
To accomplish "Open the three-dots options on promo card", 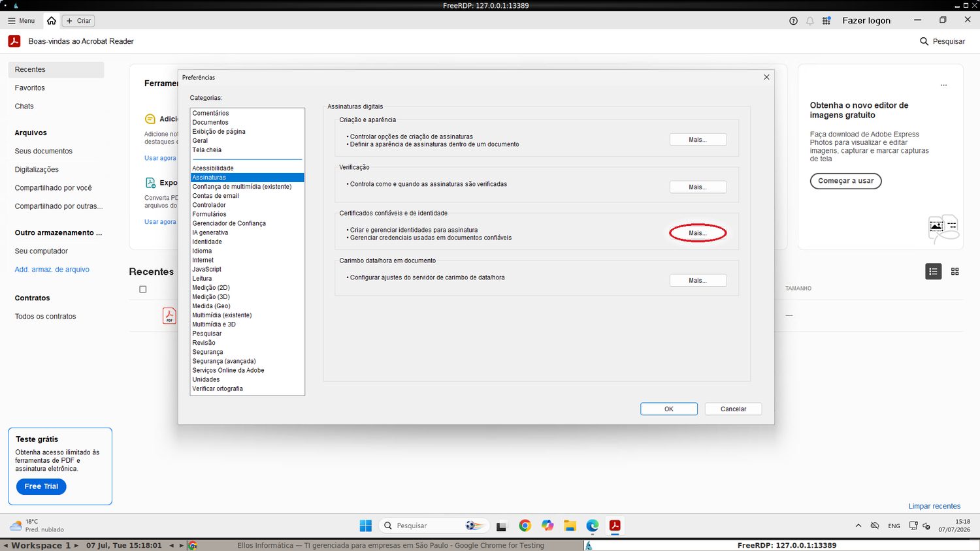I will click(943, 86).
